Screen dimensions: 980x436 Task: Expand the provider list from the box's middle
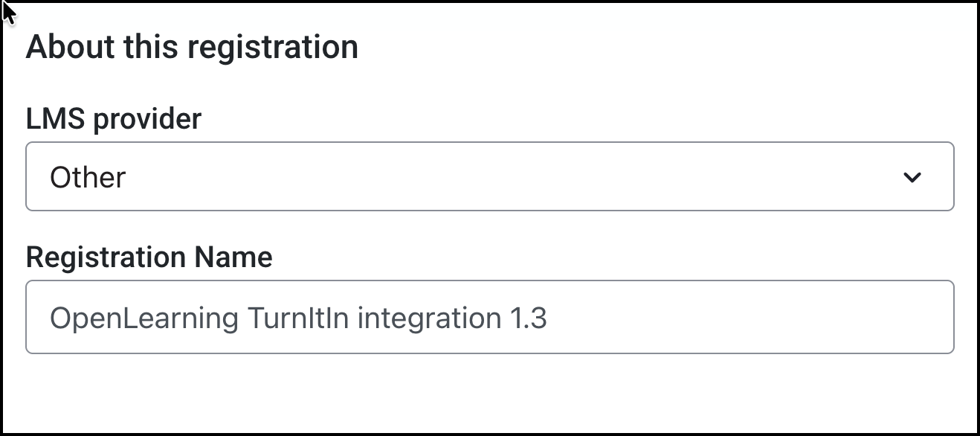pos(489,176)
